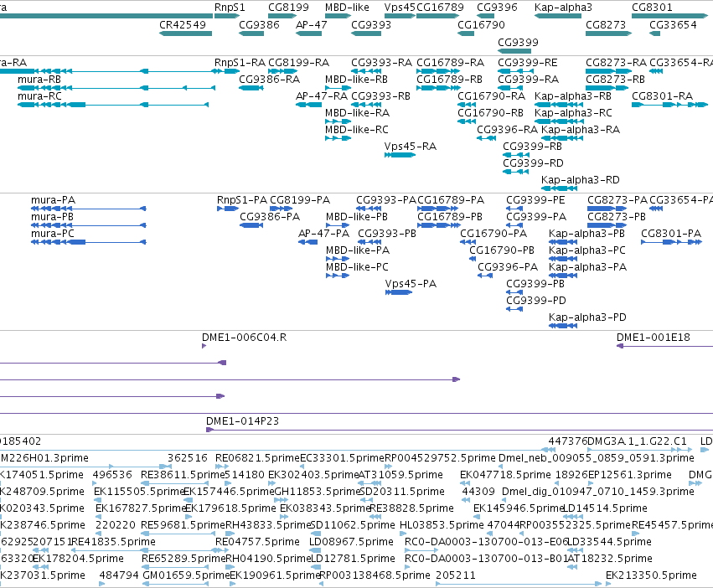Click the CG9399-RE transcript label
The width and height of the screenshot is (713, 588).
click(x=528, y=62)
